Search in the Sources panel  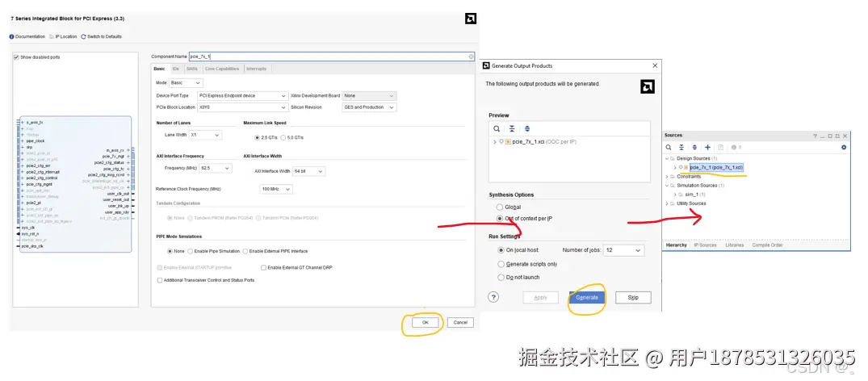tap(669, 147)
